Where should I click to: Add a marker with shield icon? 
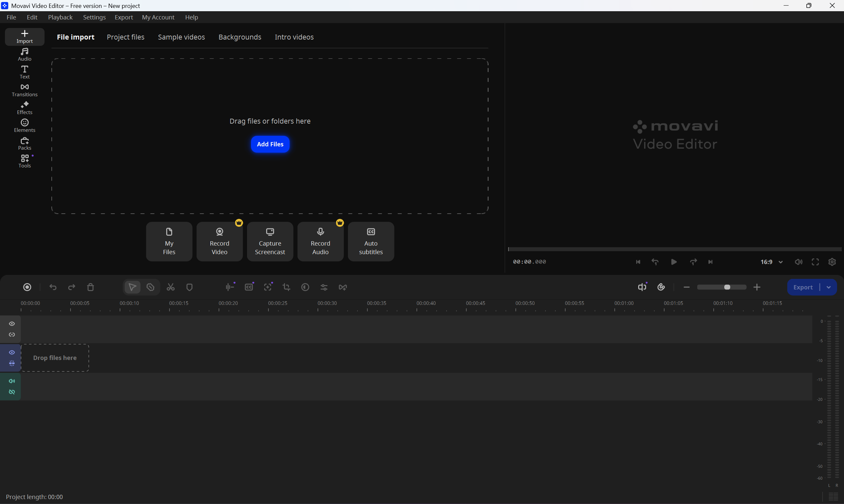190,287
